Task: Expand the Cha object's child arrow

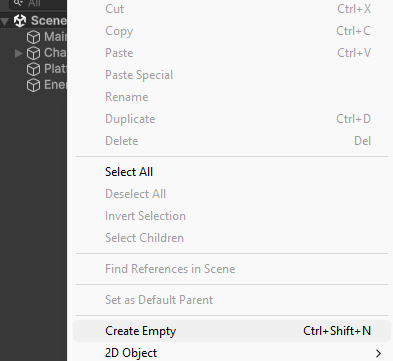Action: click(x=19, y=53)
